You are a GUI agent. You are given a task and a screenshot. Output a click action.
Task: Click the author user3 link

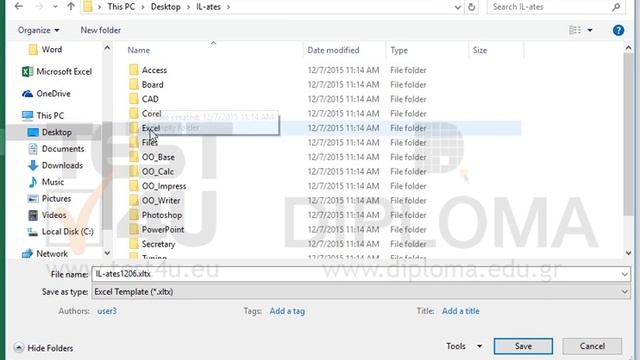coord(107,311)
